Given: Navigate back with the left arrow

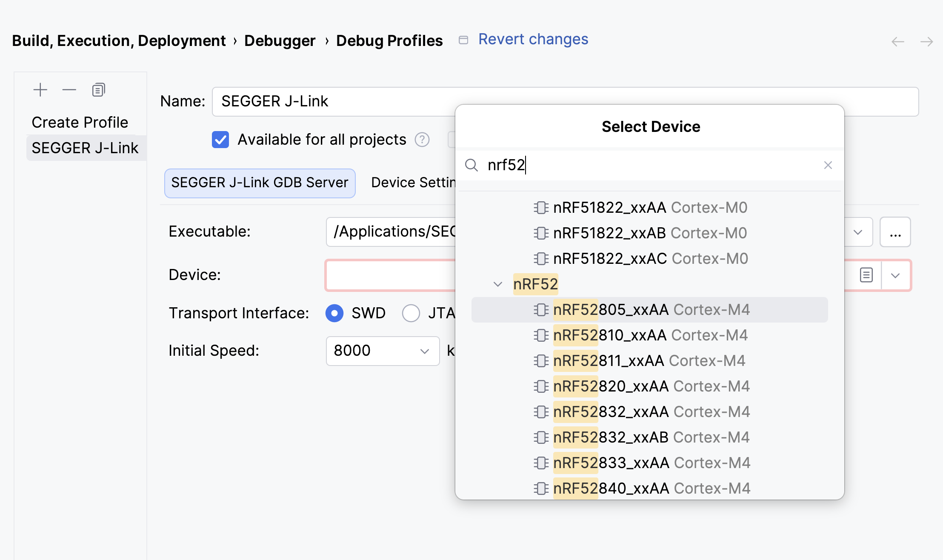Looking at the screenshot, I should tap(898, 42).
